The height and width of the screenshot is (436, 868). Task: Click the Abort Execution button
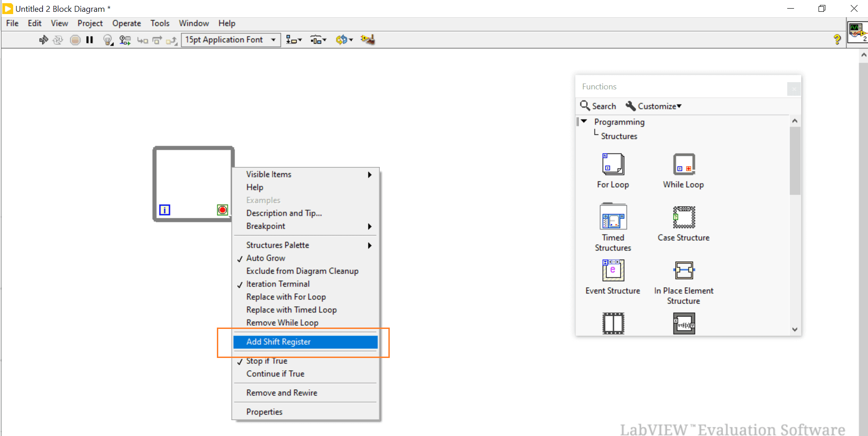74,39
